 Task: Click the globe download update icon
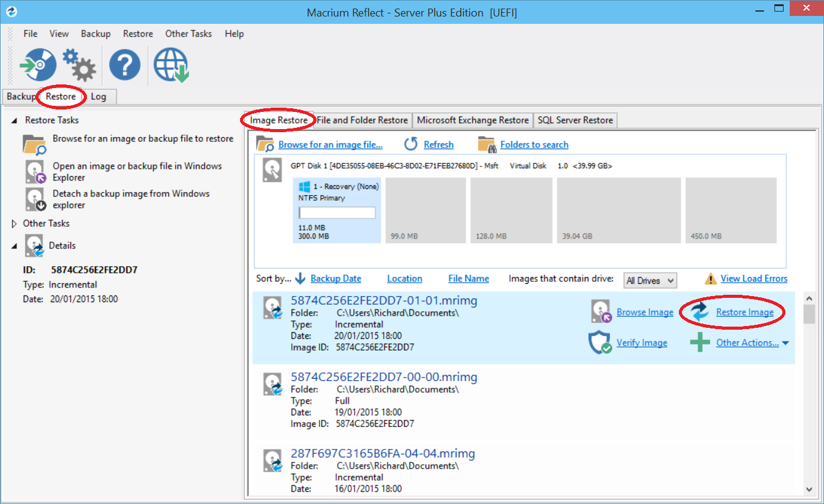(x=171, y=65)
